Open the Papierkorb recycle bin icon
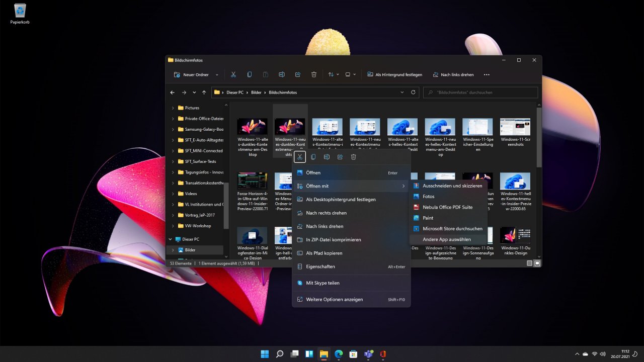Screen dimensions: 644x362 (x=20, y=14)
